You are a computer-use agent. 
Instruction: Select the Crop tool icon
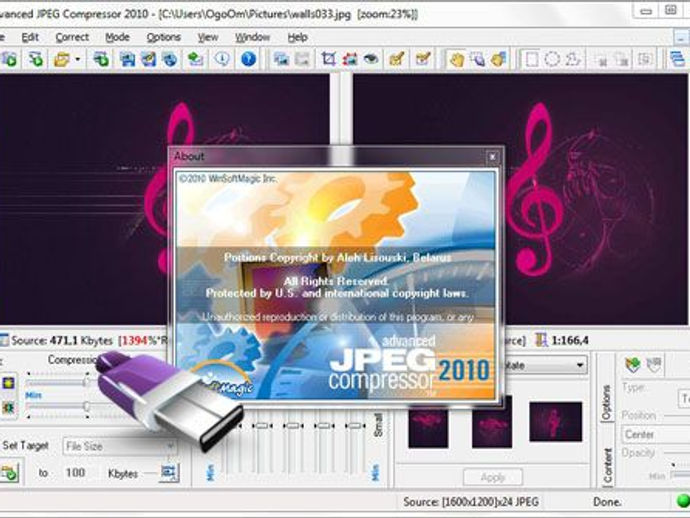pyautogui.click(x=328, y=59)
